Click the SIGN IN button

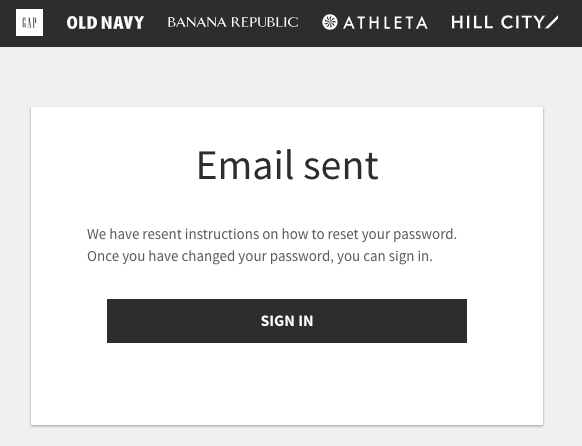pyautogui.click(x=287, y=321)
